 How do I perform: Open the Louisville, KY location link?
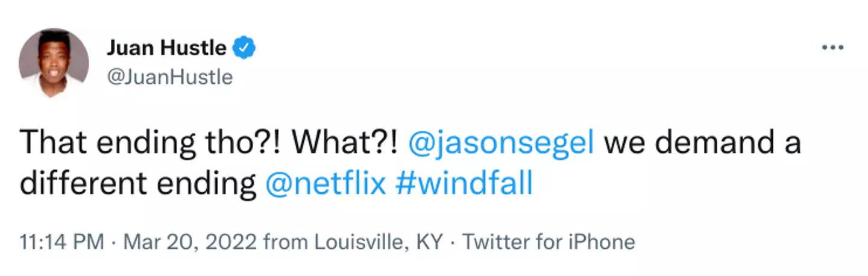click(x=379, y=242)
